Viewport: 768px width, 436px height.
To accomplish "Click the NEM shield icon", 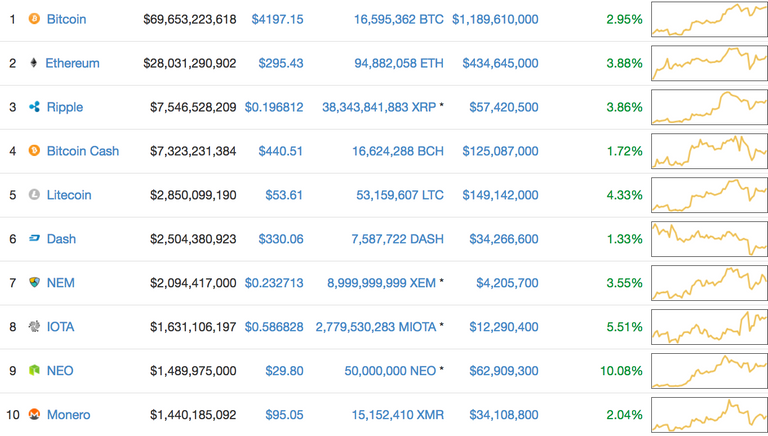I will click(x=34, y=282).
